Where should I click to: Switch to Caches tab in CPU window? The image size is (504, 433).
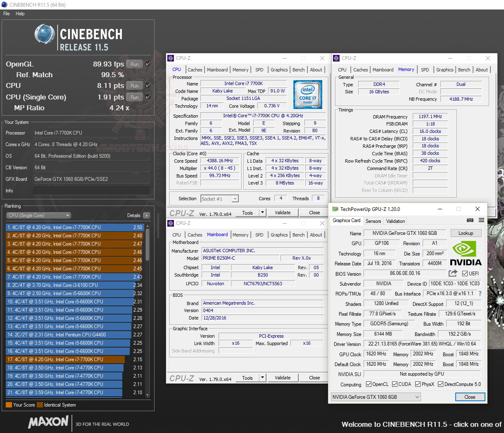tap(195, 70)
